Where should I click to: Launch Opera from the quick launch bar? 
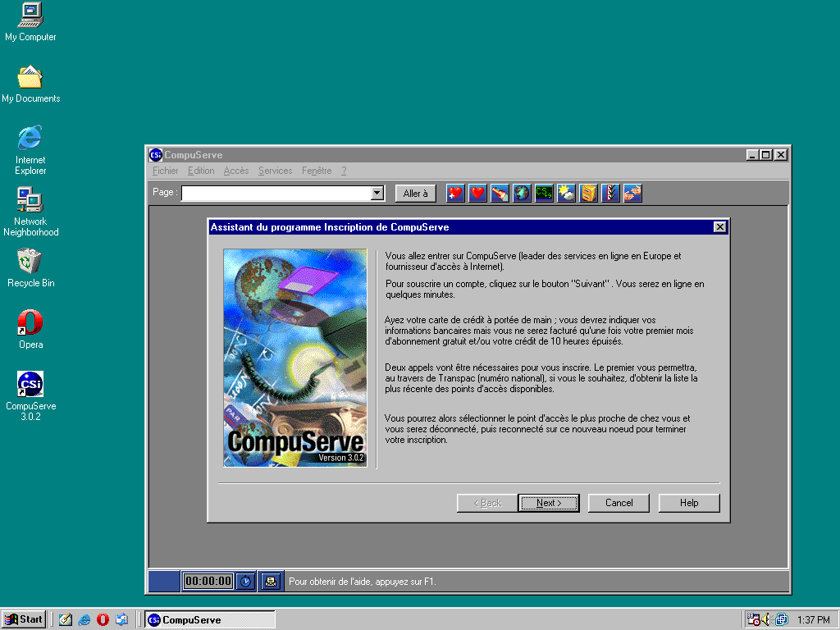103,620
